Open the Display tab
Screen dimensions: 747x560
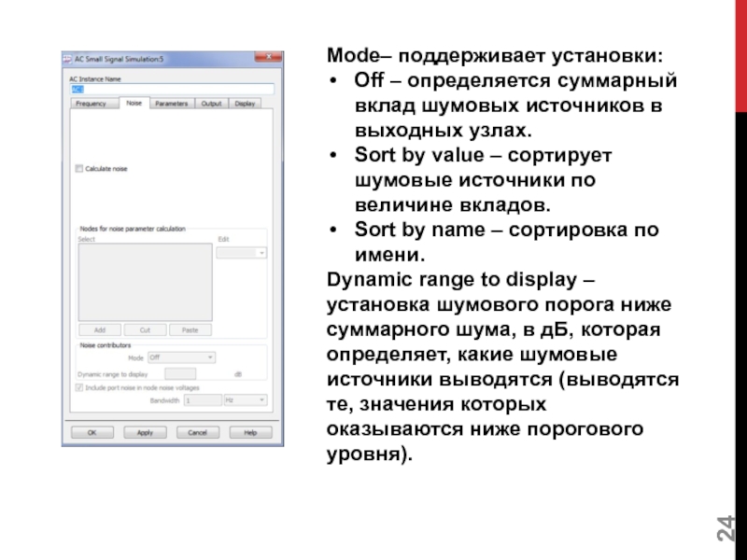coord(245,104)
